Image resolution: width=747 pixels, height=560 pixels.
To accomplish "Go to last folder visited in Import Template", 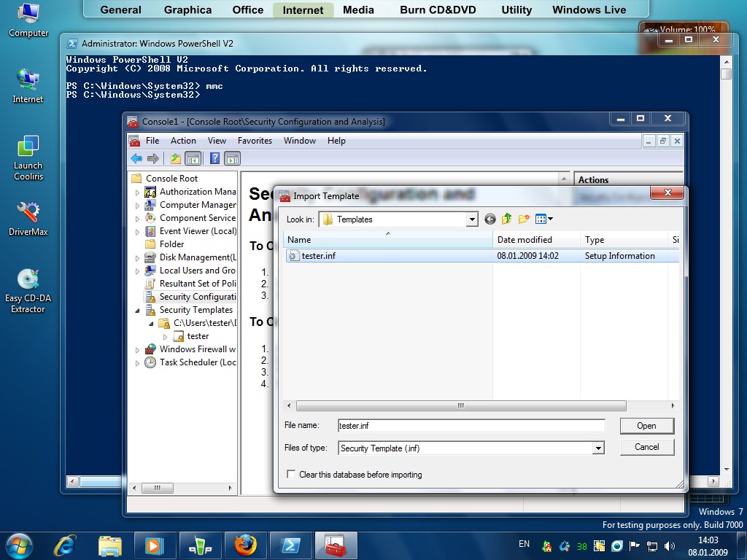I will pos(489,219).
